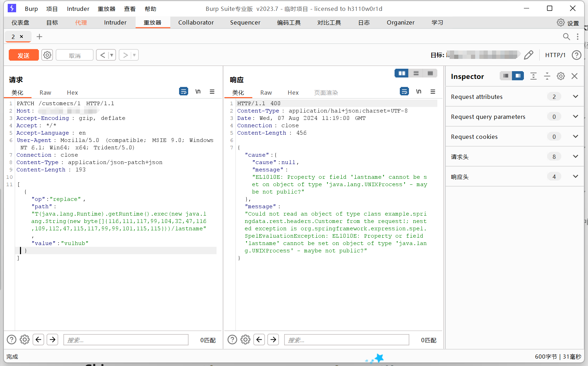Open the global settings gear icon

561,22
